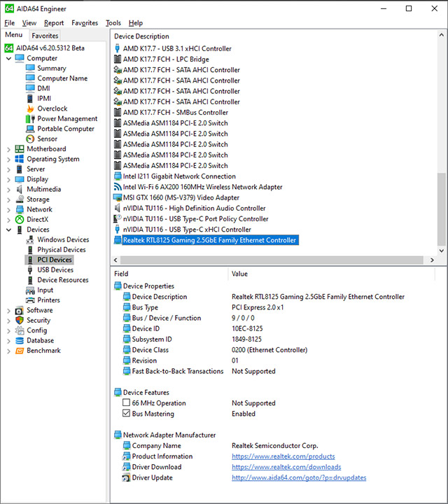Image resolution: width=448 pixels, height=504 pixels.
Task: Click the Software icon in tree
Action: tap(20, 310)
